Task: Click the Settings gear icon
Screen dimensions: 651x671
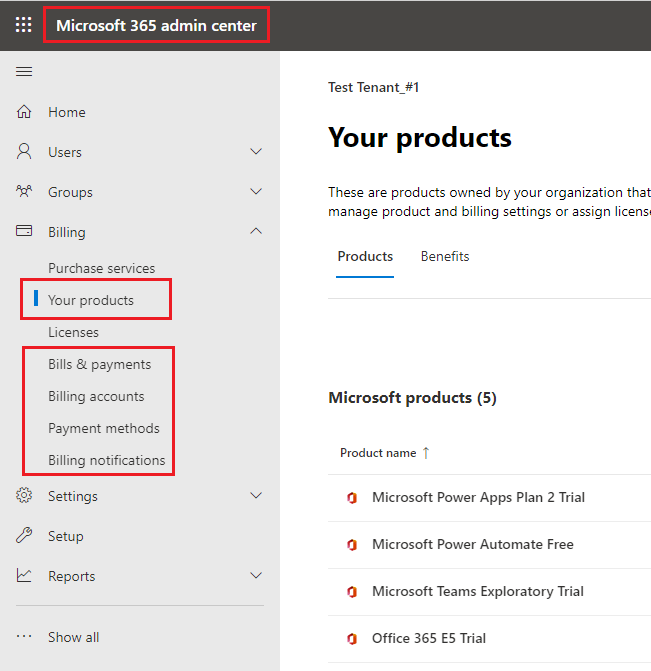Action: click(x=24, y=496)
